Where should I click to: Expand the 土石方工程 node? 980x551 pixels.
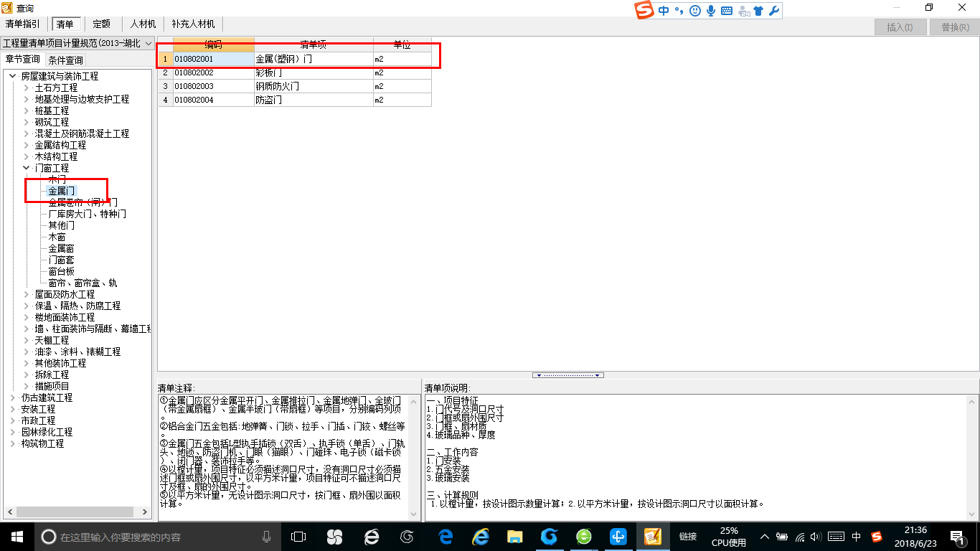tap(27, 88)
